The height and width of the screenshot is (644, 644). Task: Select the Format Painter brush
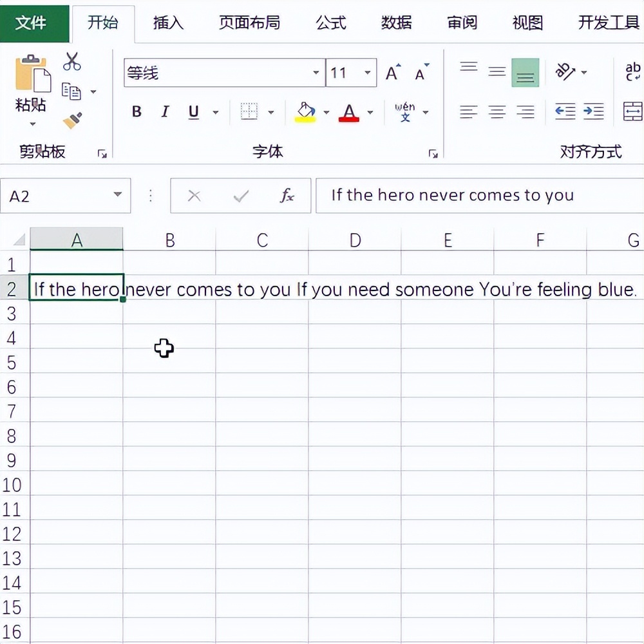pos(72,120)
